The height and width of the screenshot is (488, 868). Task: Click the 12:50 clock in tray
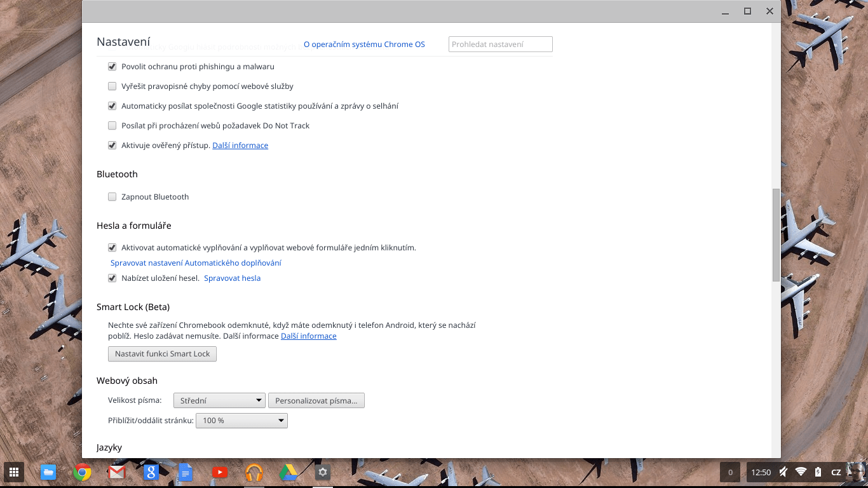(761, 472)
